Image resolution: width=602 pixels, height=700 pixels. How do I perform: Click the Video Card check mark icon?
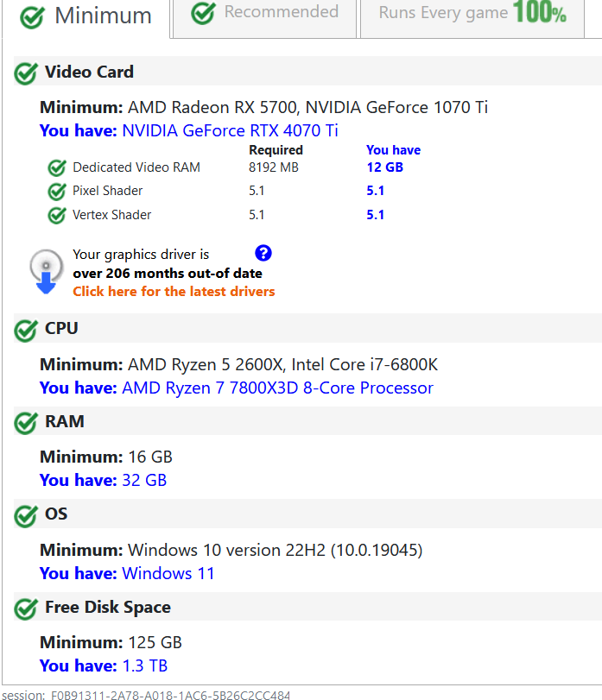tap(26, 73)
